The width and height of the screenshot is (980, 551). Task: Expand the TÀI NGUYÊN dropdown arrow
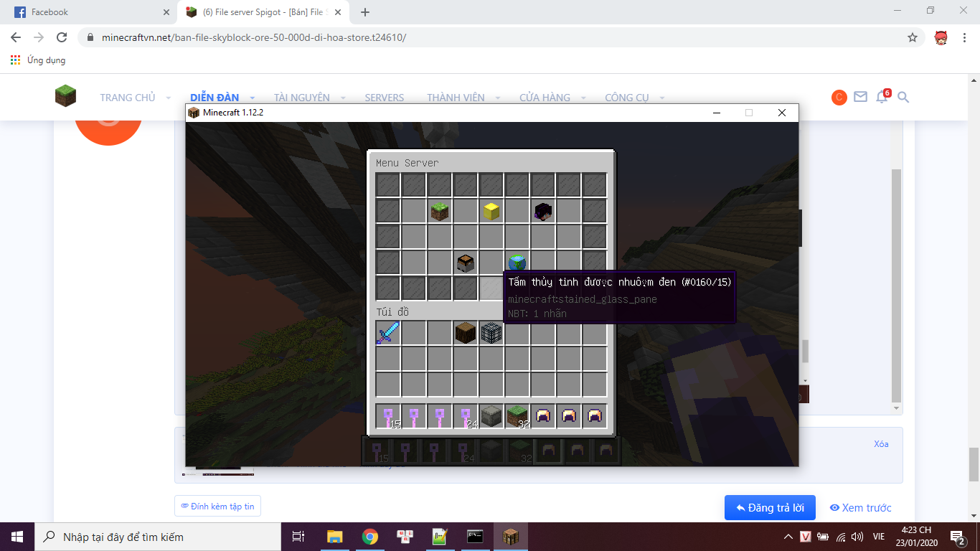343,98
